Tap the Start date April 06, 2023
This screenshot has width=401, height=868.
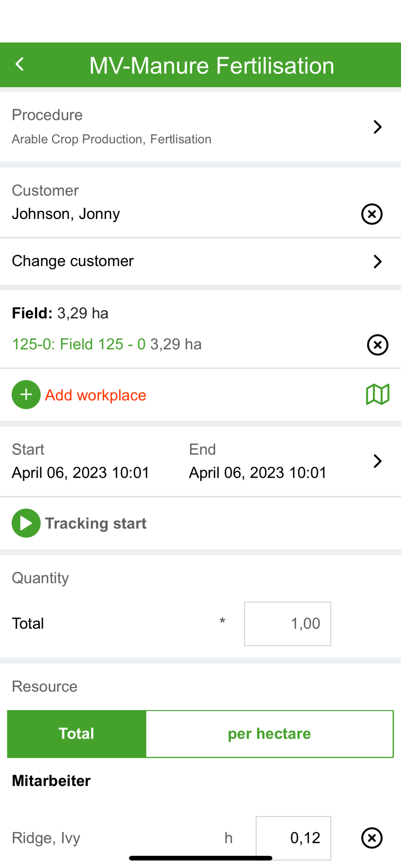pos(81,472)
